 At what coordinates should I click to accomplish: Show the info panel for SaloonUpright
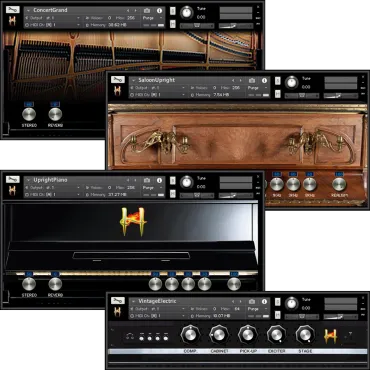[264, 81]
